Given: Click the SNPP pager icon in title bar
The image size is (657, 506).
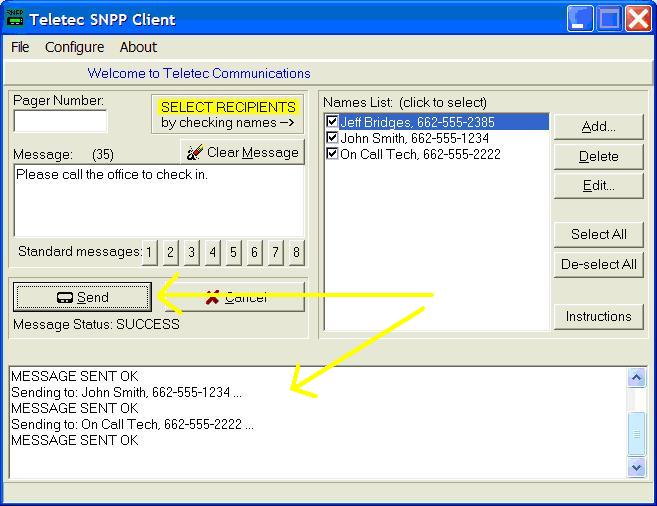Looking at the screenshot, I should point(15,18).
